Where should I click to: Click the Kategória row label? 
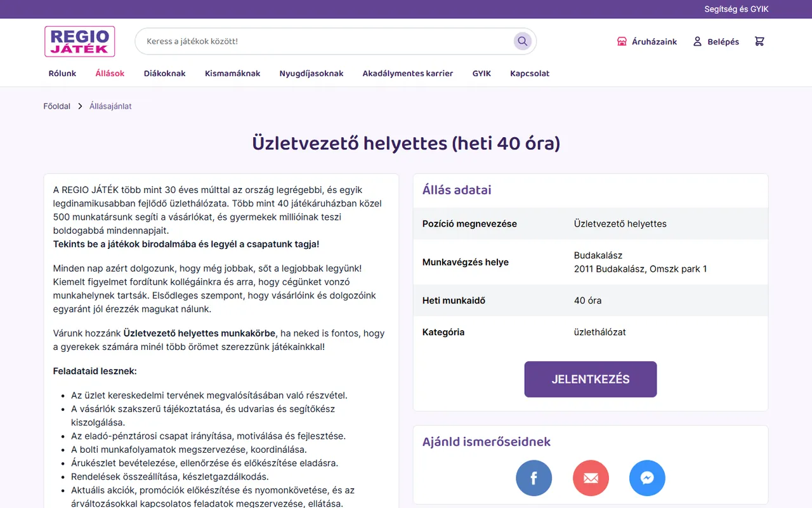pyautogui.click(x=443, y=332)
